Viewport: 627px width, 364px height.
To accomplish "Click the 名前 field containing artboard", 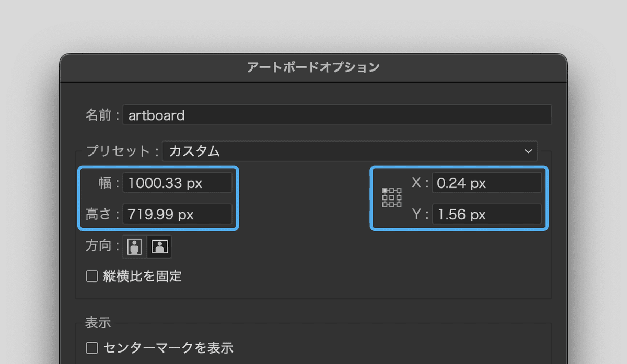I will (337, 115).
